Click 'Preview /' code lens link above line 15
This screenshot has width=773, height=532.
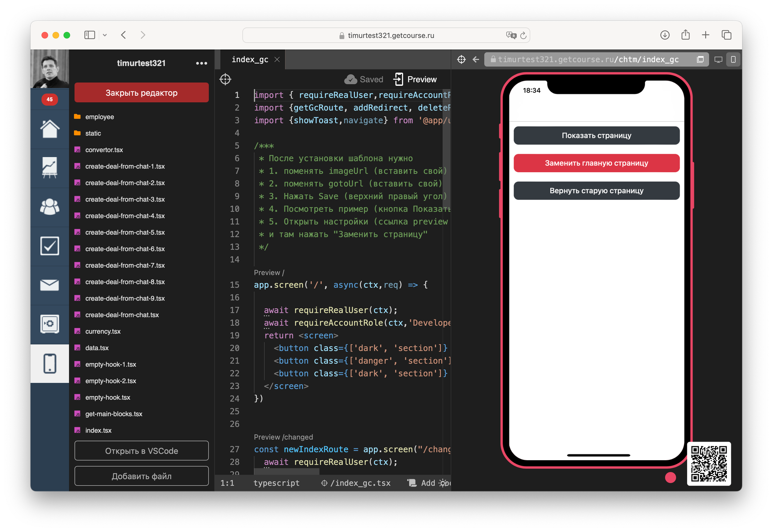[x=269, y=273]
